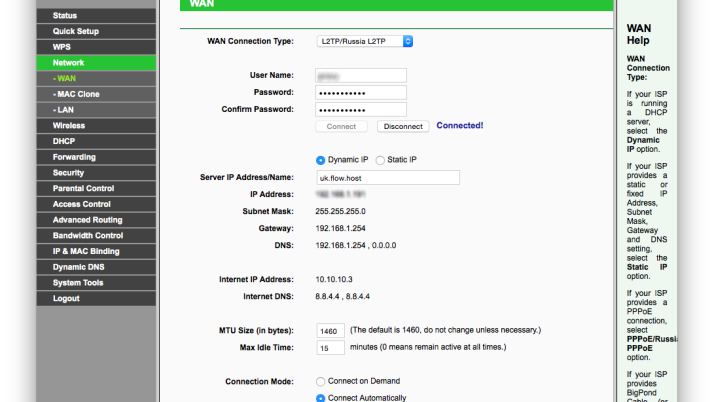The height and width of the screenshot is (402, 714).
Task: Click the Disconnect button
Action: 403,126
